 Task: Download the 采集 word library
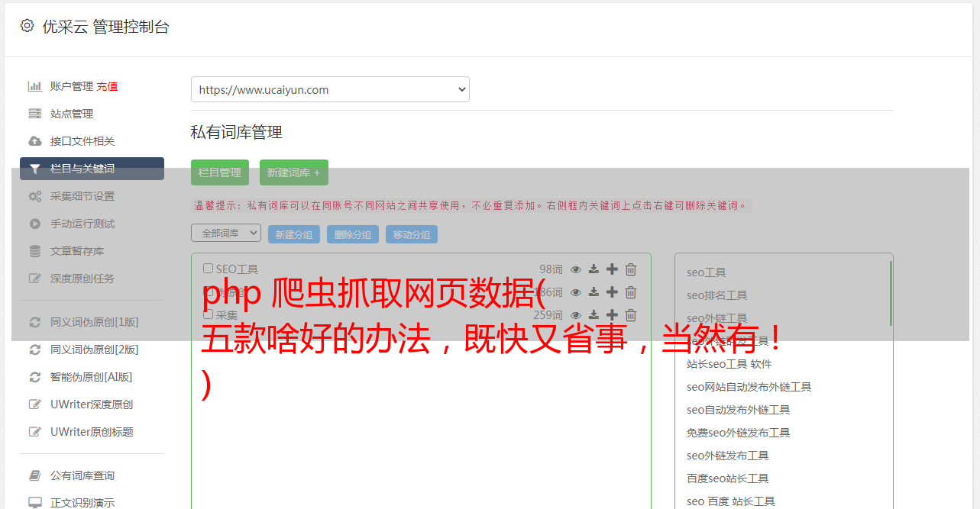point(593,315)
